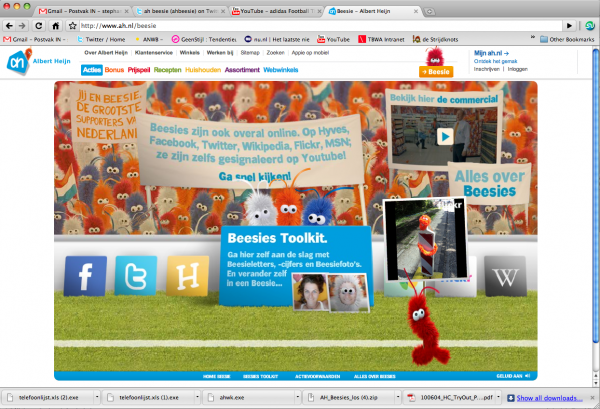
Task: Click the Home Beesie footer link
Action: [x=217, y=376]
